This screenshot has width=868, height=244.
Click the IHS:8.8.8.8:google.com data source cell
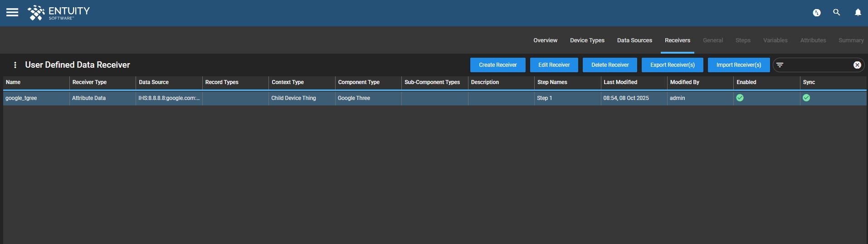coord(169,98)
